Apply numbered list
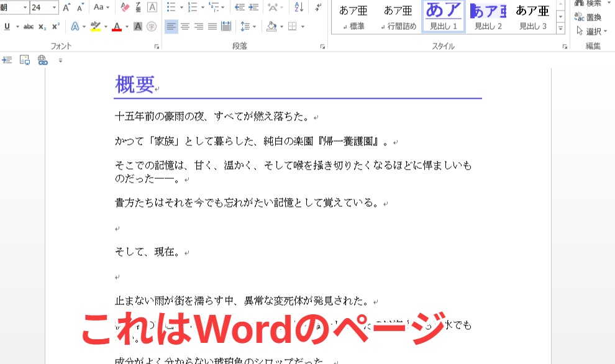 [193, 7]
